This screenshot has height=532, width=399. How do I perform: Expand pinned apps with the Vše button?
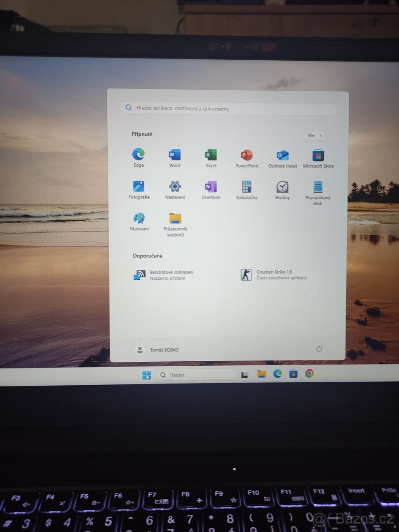pos(314,135)
